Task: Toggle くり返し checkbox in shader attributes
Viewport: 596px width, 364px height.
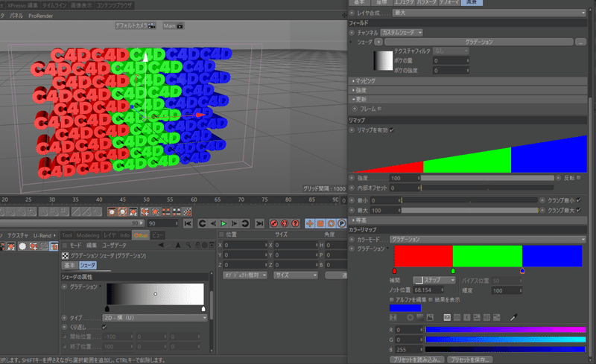Action: 104,327
